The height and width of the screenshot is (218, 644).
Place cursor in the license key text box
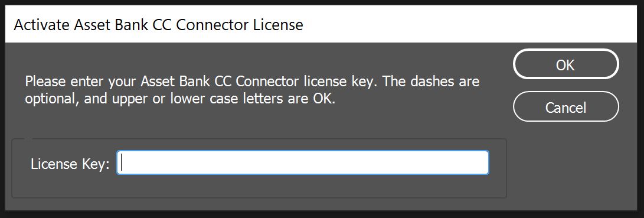pyautogui.click(x=303, y=162)
